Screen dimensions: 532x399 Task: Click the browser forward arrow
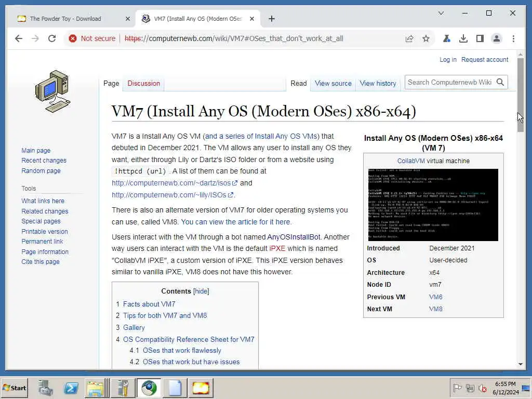coord(35,38)
